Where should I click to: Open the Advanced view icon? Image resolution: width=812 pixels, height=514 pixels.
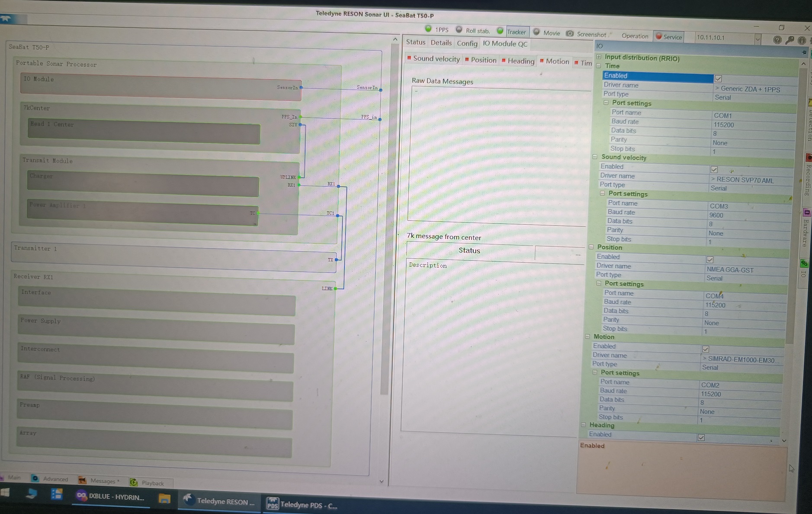coord(35,478)
